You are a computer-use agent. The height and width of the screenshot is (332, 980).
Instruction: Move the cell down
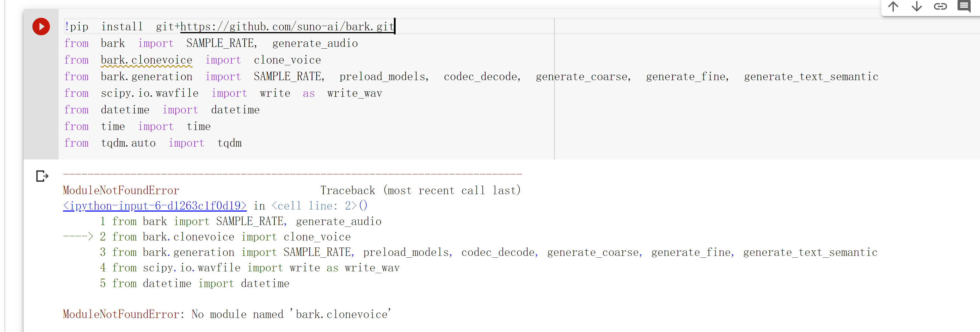pyautogui.click(x=916, y=6)
